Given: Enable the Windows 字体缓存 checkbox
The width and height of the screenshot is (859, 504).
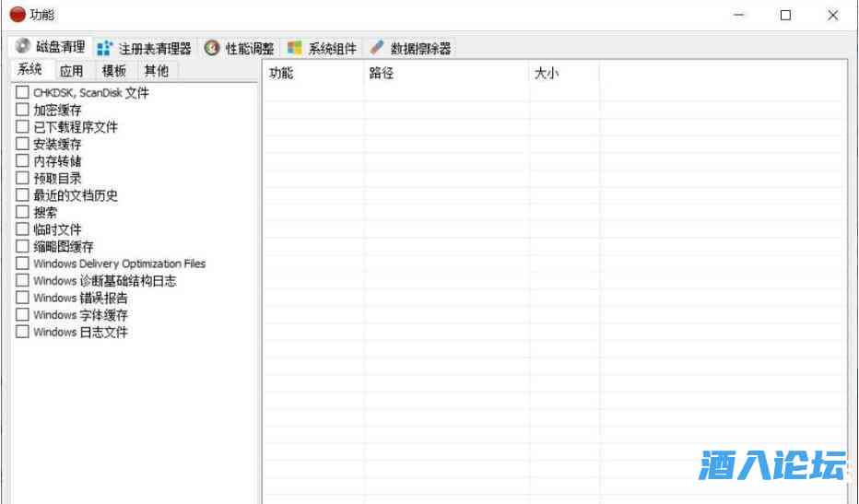Looking at the screenshot, I should [22, 314].
